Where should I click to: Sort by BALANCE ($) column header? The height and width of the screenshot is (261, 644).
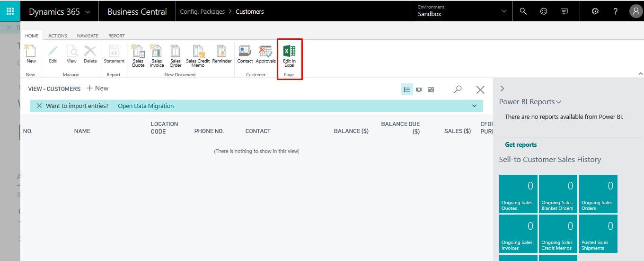351,131
